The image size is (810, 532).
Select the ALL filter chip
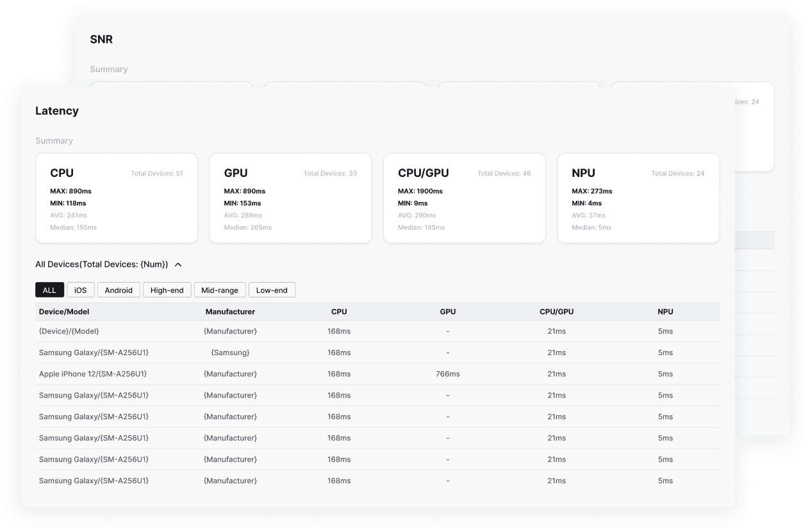(49, 290)
